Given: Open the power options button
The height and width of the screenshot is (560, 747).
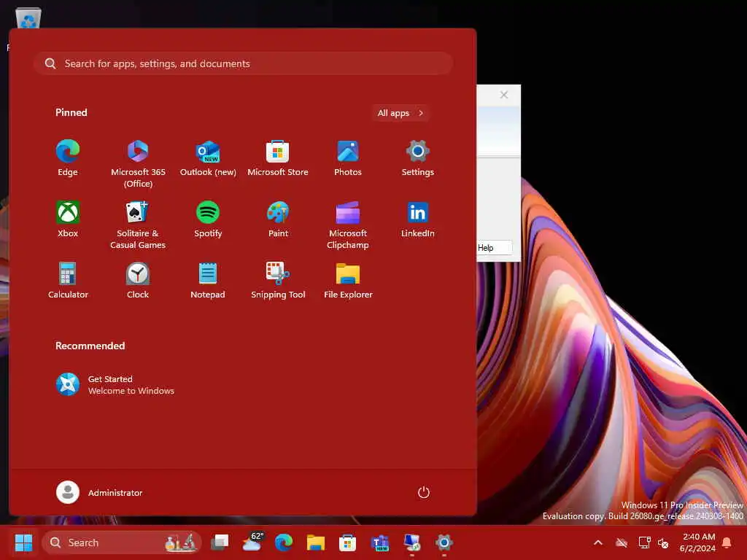Looking at the screenshot, I should tap(424, 492).
